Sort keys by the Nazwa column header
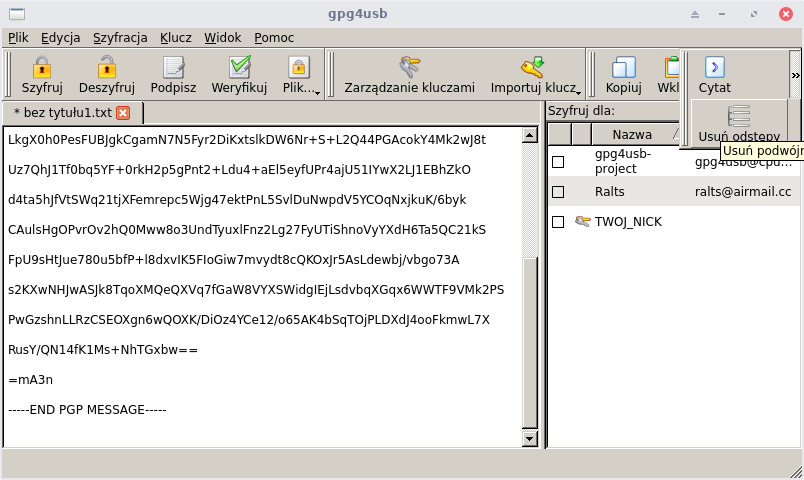Screen dimensions: 804x480 click(636, 134)
